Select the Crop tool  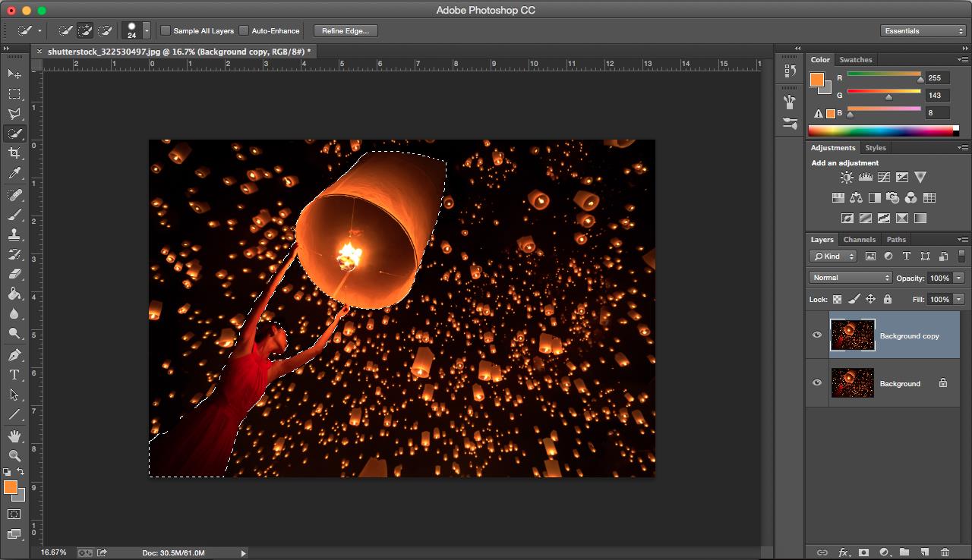point(14,154)
